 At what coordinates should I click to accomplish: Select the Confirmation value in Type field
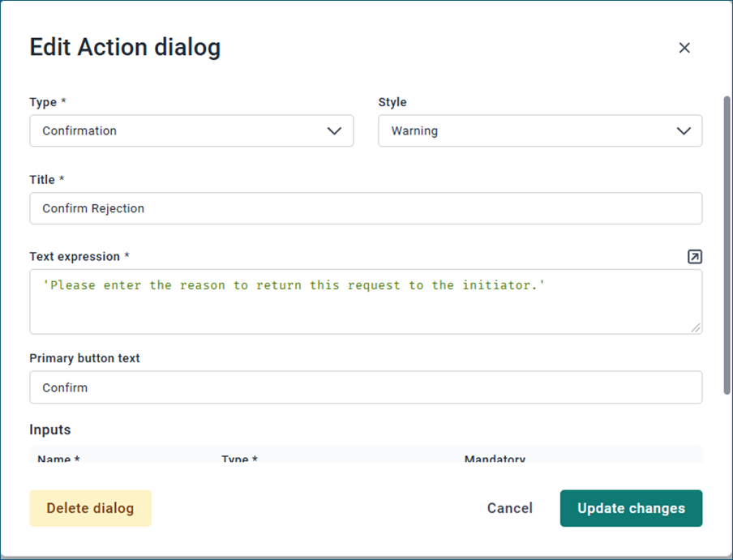[79, 130]
